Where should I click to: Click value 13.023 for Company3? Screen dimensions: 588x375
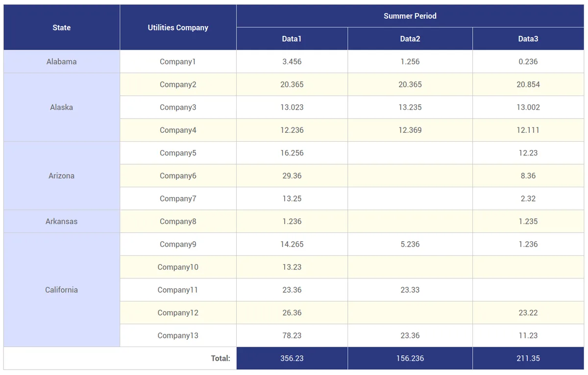click(x=292, y=107)
